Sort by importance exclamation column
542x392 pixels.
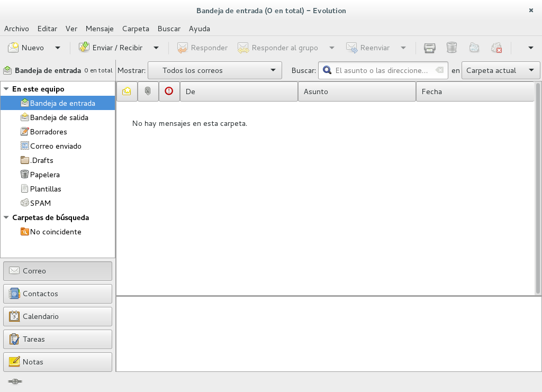tap(169, 92)
